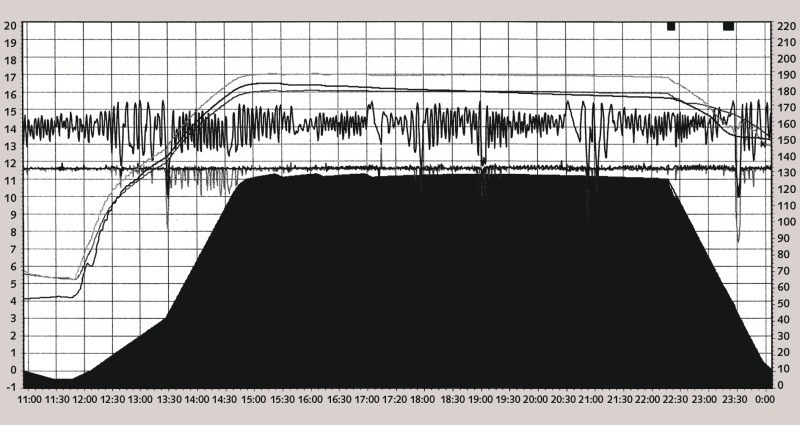Viewport: 800px width, 425px height.
Task: Select the 5 value on left axis
Action: 10,284
